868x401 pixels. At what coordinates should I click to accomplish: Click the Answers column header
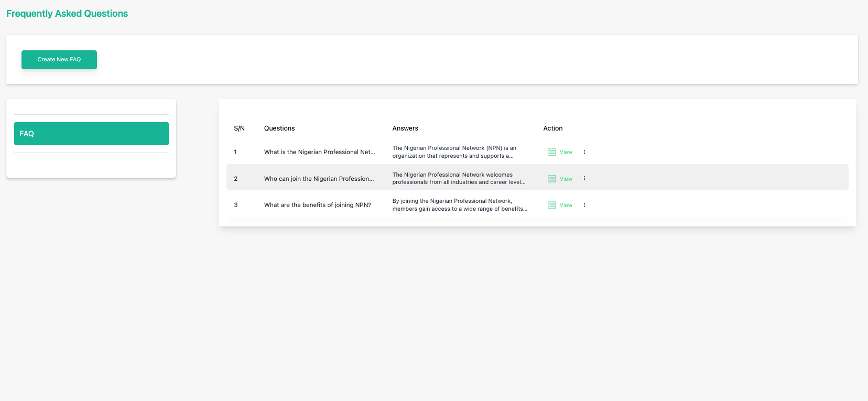(405, 128)
